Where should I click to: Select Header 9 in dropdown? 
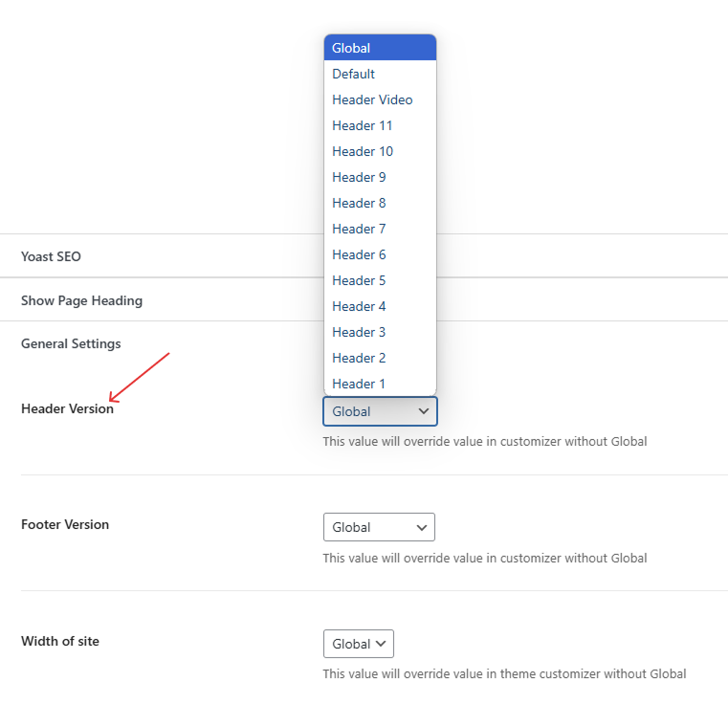[x=379, y=177]
